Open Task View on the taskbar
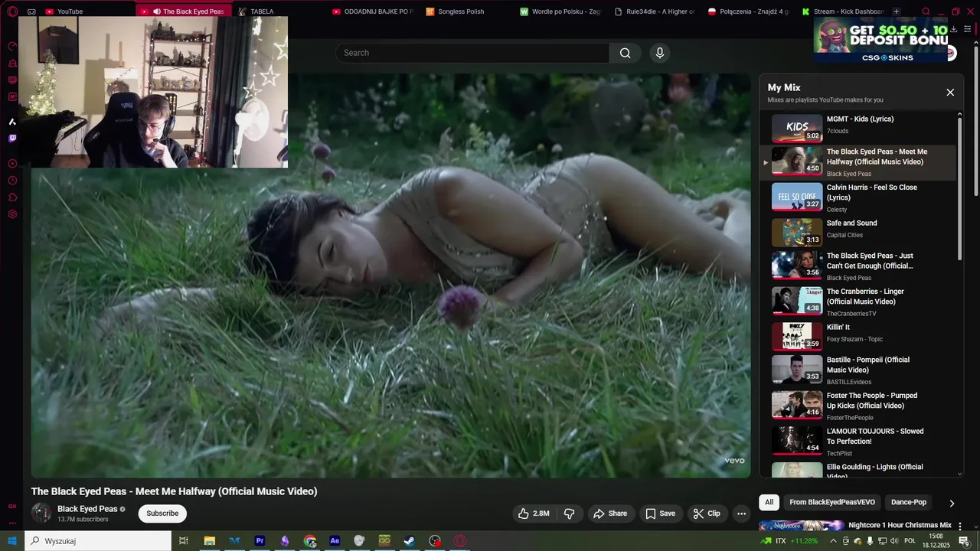Screen dimensions: 980x551 coord(184,541)
